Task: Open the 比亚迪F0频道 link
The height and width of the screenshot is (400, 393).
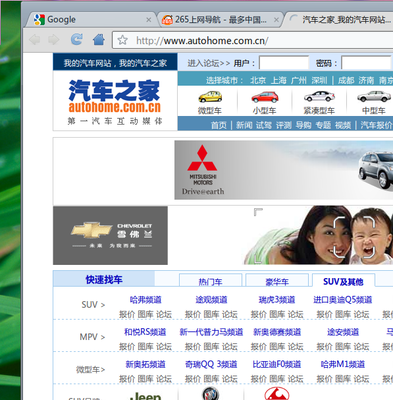Action: [277, 364]
